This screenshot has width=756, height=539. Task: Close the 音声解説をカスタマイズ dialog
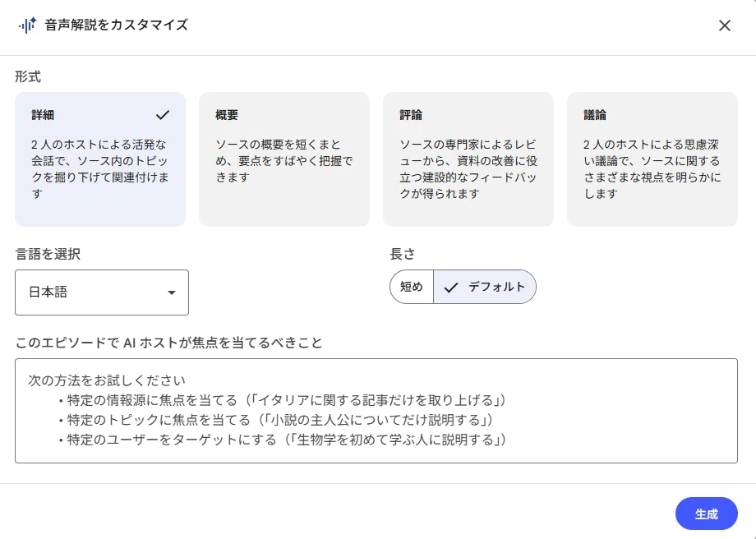click(724, 25)
